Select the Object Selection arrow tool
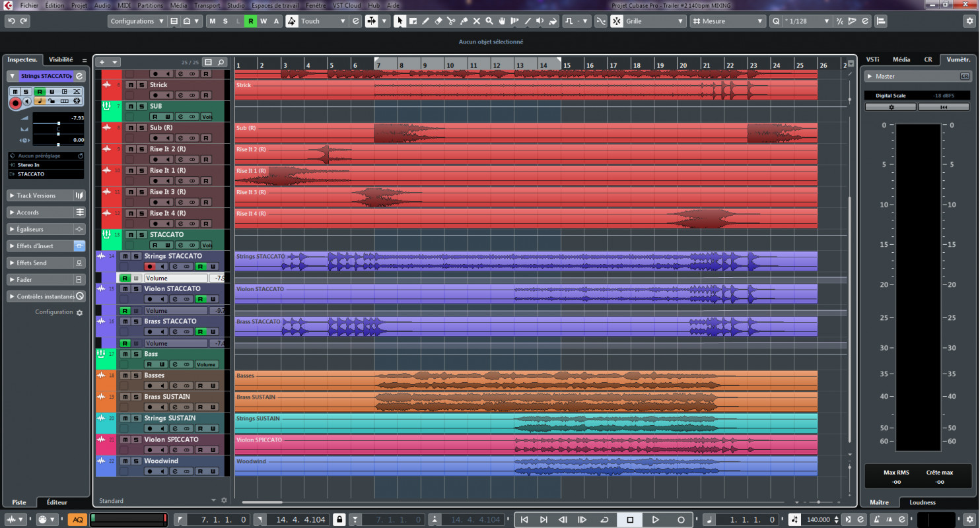Image resolution: width=980 pixels, height=528 pixels. click(400, 21)
